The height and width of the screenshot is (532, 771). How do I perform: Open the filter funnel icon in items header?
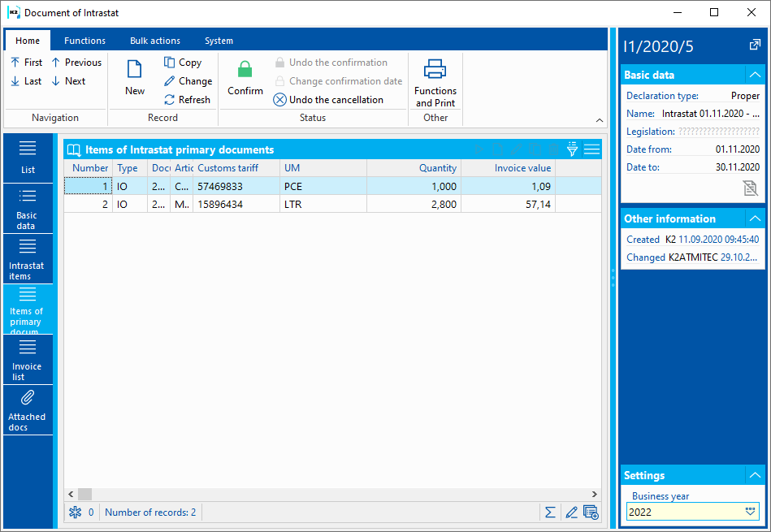(x=572, y=149)
